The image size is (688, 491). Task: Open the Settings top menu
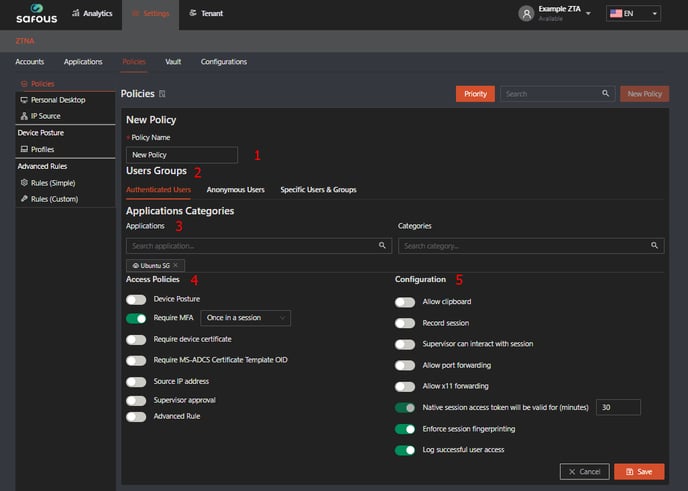tap(150, 14)
